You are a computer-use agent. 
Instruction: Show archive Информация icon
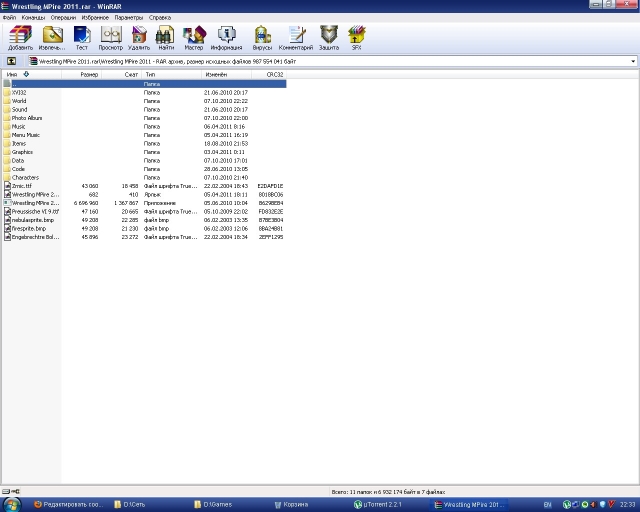tap(227, 38)
